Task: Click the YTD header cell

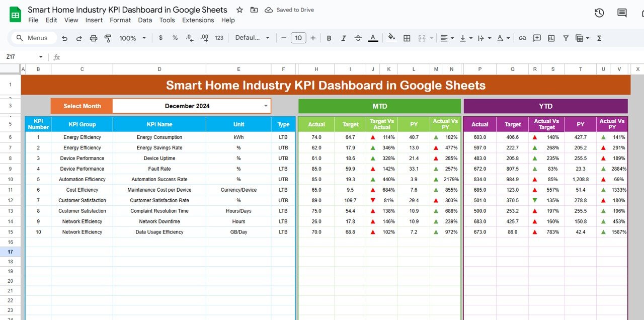Action: (545, 106)
